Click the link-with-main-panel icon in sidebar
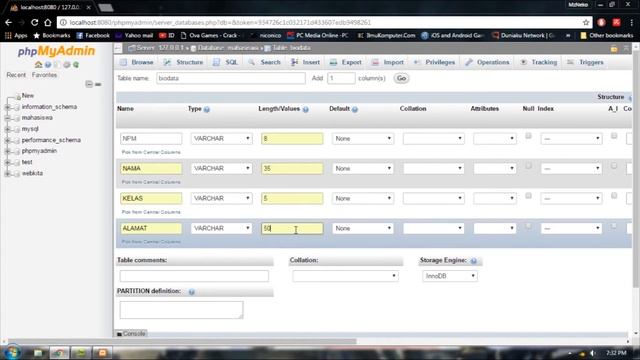Screen dimensions: 640x360 click(x=98, y=84)
